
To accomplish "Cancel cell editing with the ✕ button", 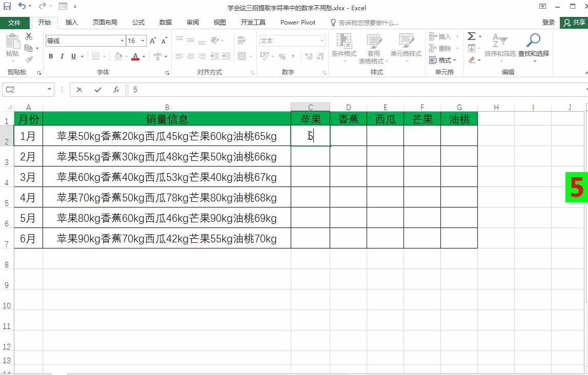I will pos(79,89).
